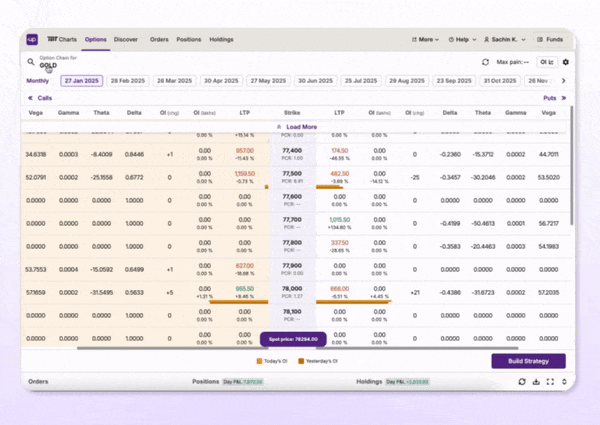Click the download icon in bottom bar
The image size is (600, 425).
[x=536, y=381]
